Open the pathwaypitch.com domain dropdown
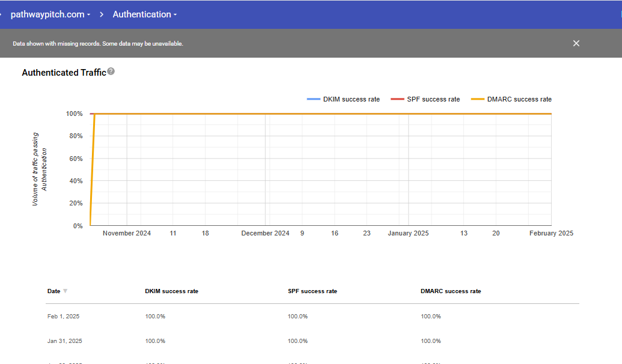Image resolution: width=622 pixels, height=364 pixels. click(50, 14)
